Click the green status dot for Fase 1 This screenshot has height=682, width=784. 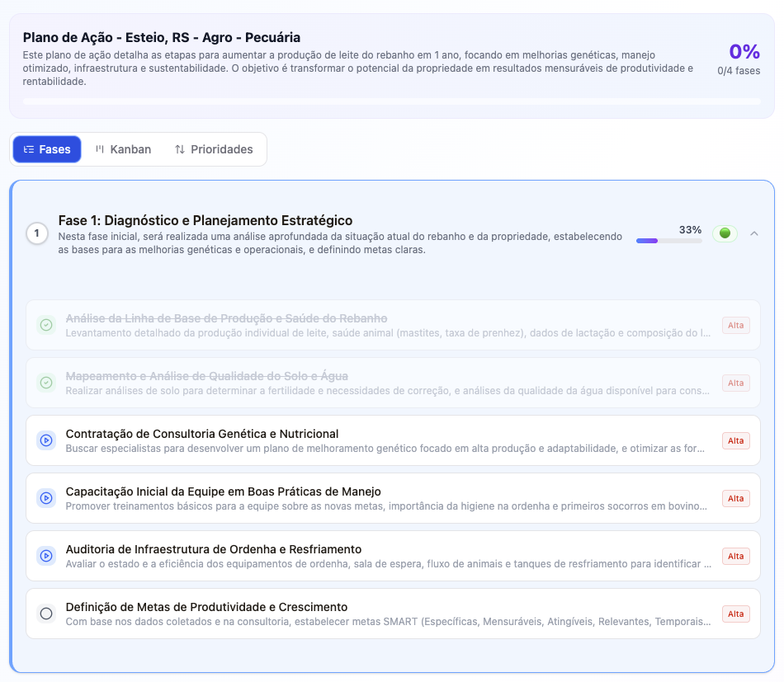point(725,233)
